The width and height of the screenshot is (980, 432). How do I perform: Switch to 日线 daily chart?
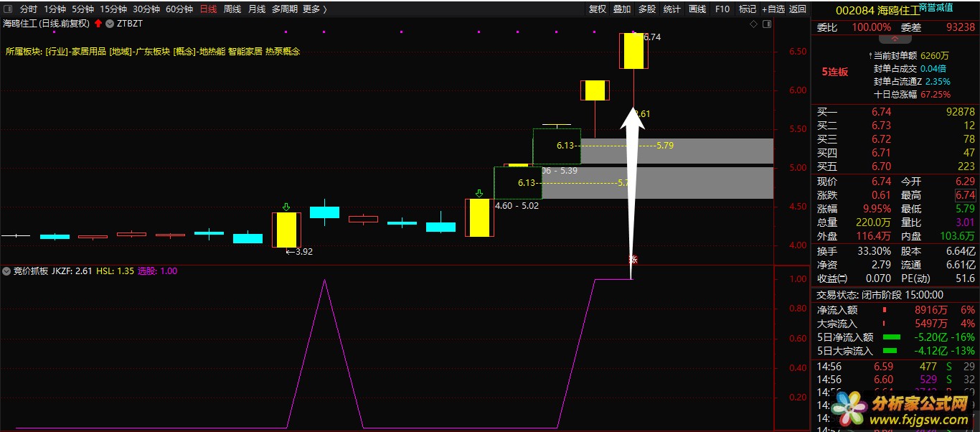point(208,9)
